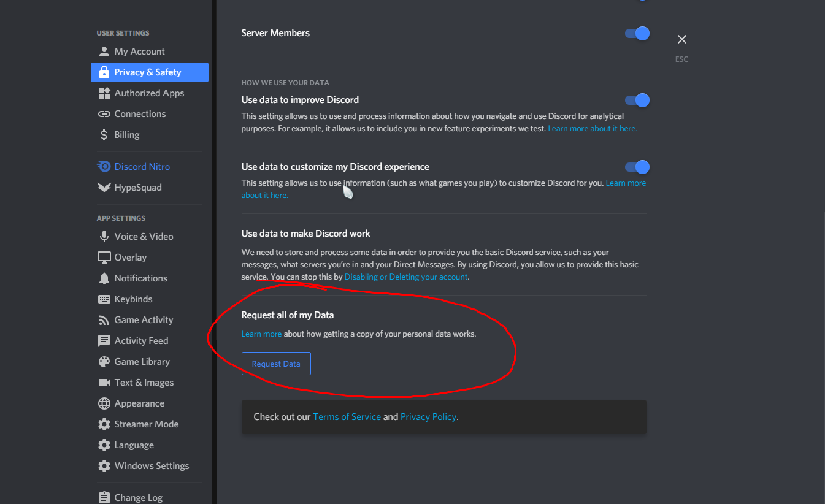The image size is (825, 504).
Task: Click the Game Library palette icon
Action: point(104,362)
